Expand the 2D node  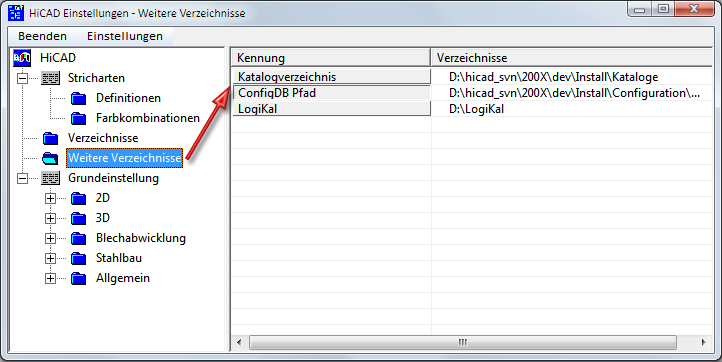(50, 199)
